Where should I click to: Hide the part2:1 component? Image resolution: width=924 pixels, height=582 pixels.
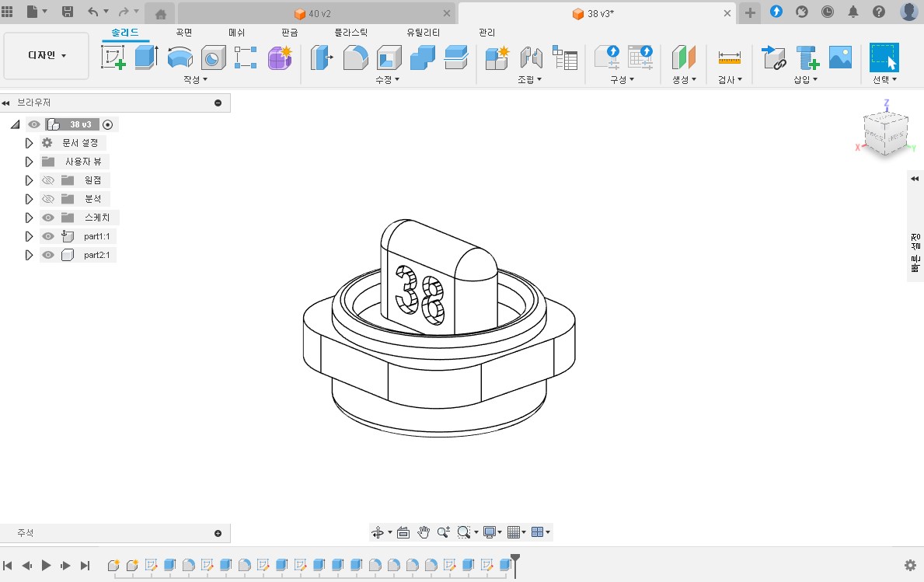(48, 255)
